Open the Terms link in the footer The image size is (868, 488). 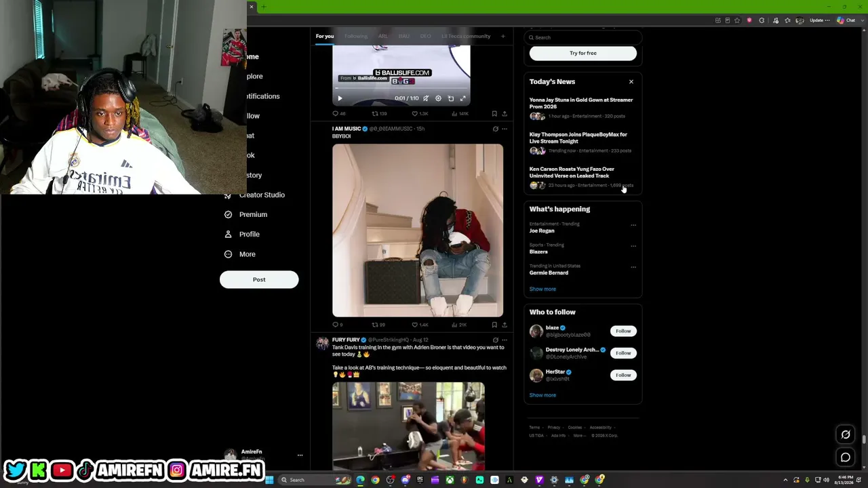pyautogui.click(x=534, y=428)
